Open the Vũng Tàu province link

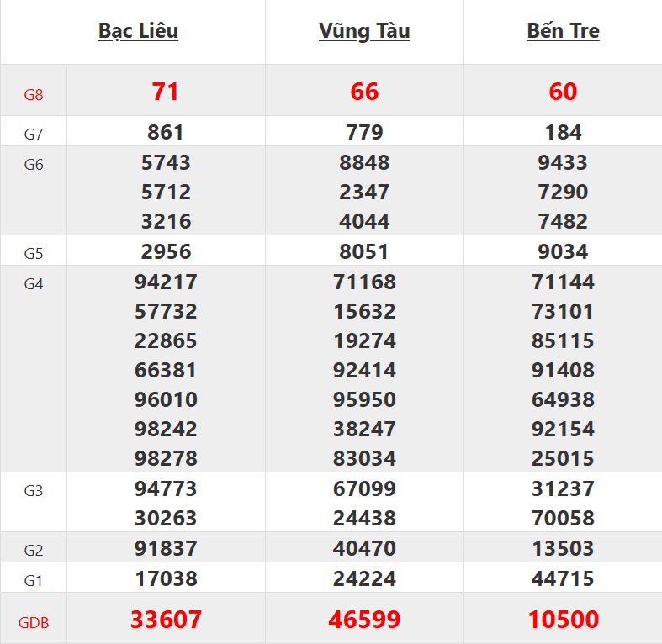pyautogui.click(x=364, y=31)
